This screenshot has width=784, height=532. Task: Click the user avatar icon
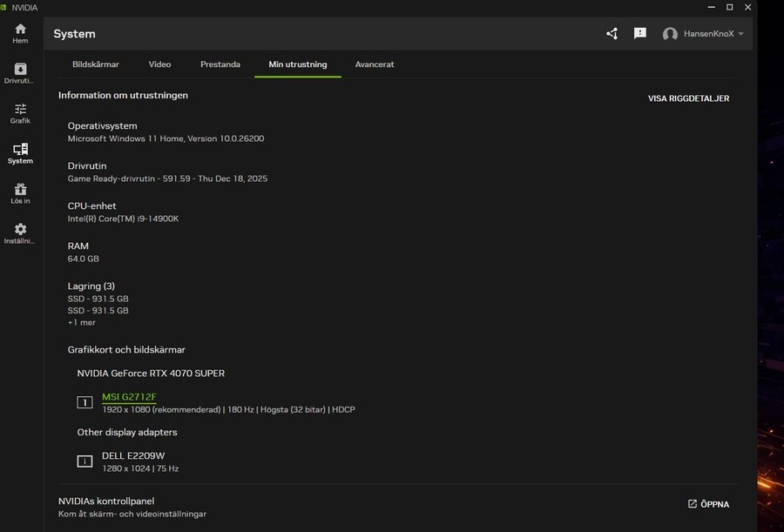[x=670, y=34]
